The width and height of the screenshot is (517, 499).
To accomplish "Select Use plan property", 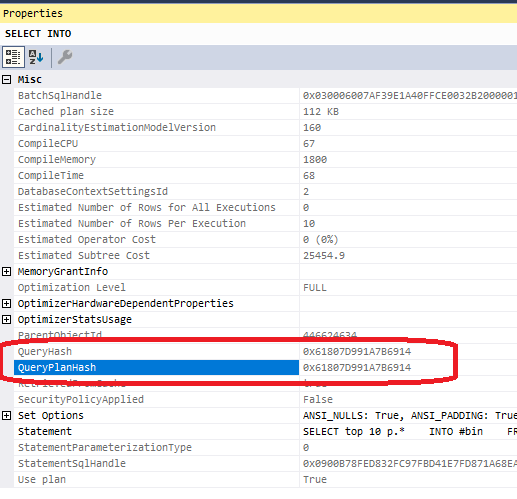I will tap(42, 480).
